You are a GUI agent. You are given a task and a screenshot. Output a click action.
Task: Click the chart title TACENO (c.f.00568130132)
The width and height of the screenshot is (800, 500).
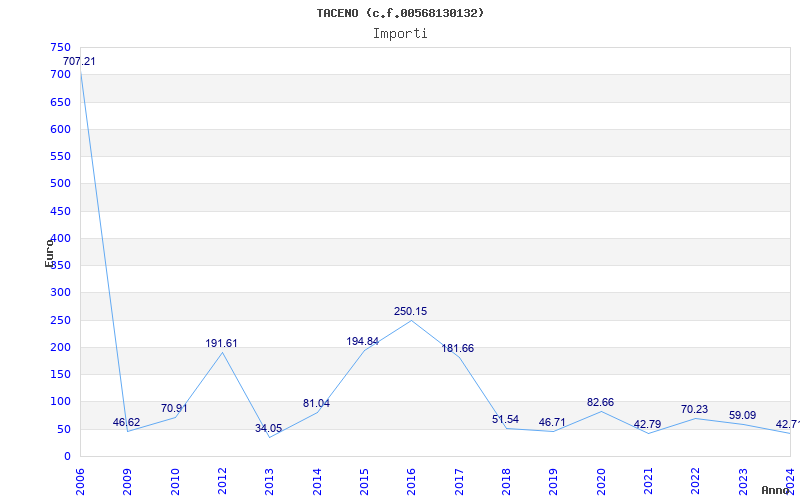pyautogui.click(x=400, y=13)
